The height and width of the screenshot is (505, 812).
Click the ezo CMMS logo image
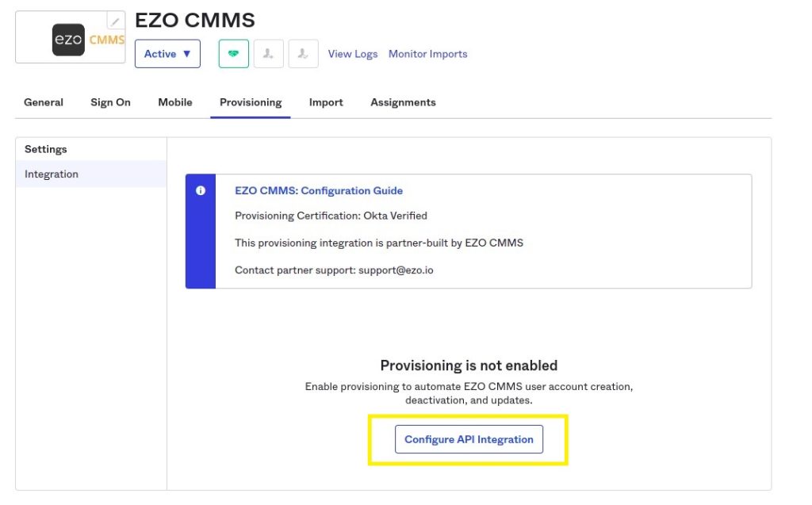point(88,40)
